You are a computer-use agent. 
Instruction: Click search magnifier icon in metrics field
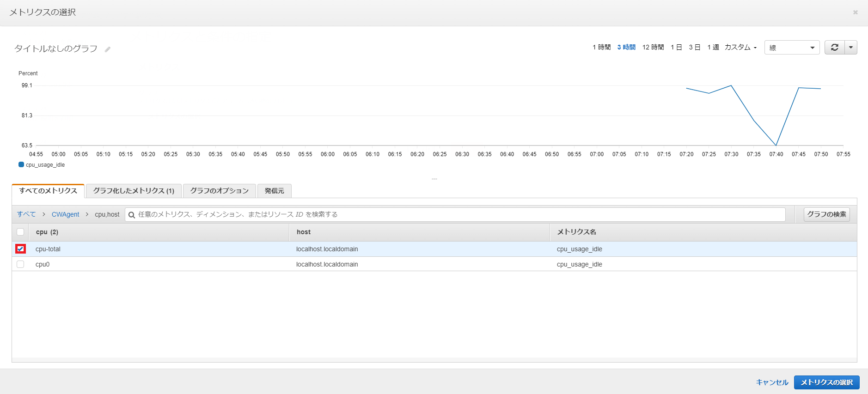[x=132, y=215]
